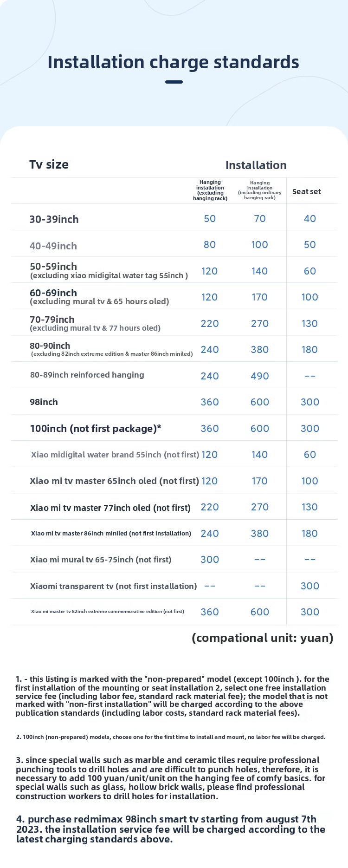Select the "40-49inch" row label
Screen dimensions: 348x868
click(x=53, y=246)
